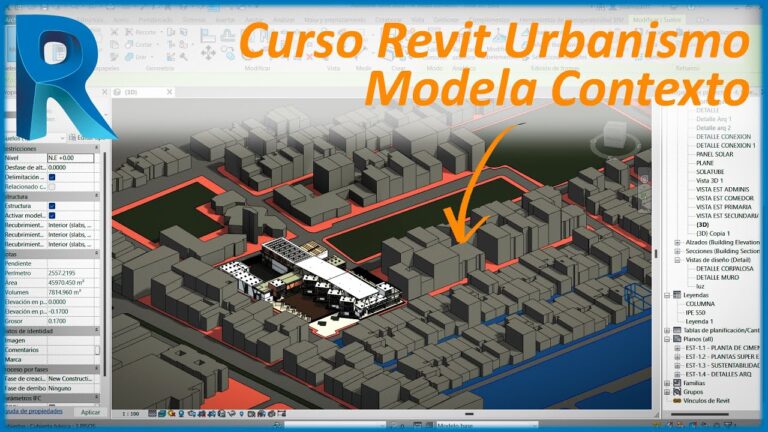Select EST-1.3 - SUSTENTABILIDAD sheet
This screenshot has width=768, height=432.
(722, 365)
